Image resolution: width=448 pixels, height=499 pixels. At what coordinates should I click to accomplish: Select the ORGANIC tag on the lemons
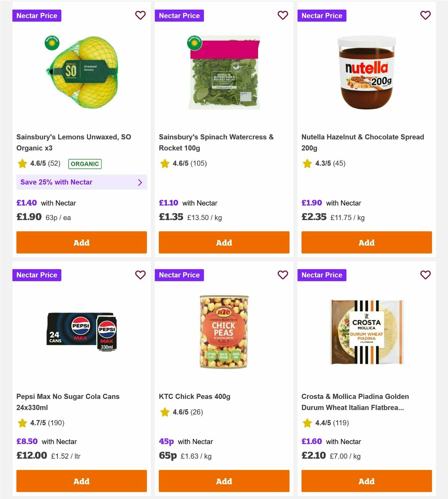[85, 163]
